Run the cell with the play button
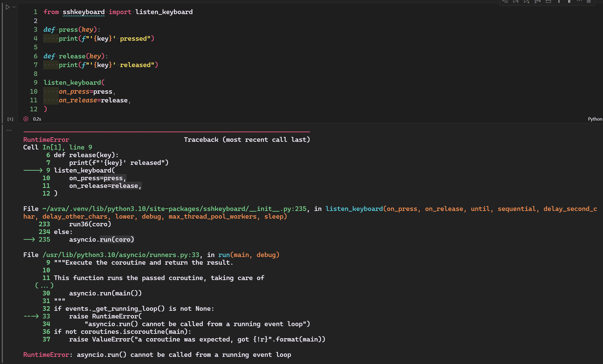The image size is (603, 364). coord(7,7)
